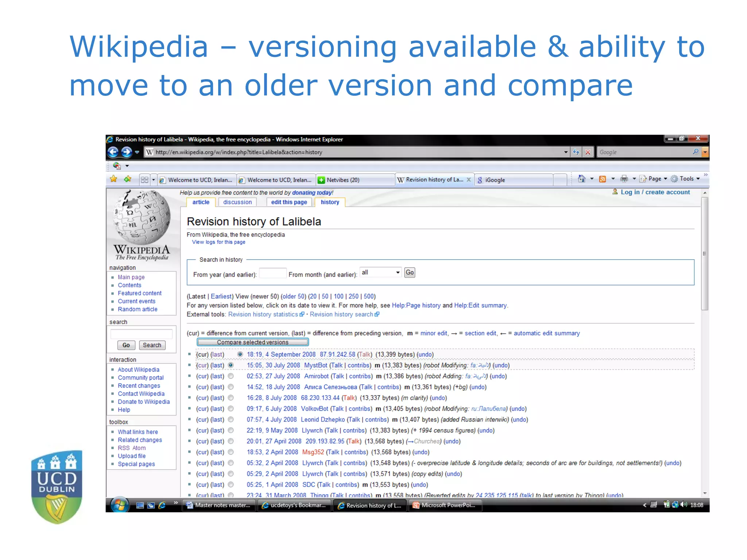Click Add to Favorites star-plus icon

[127, 179]
